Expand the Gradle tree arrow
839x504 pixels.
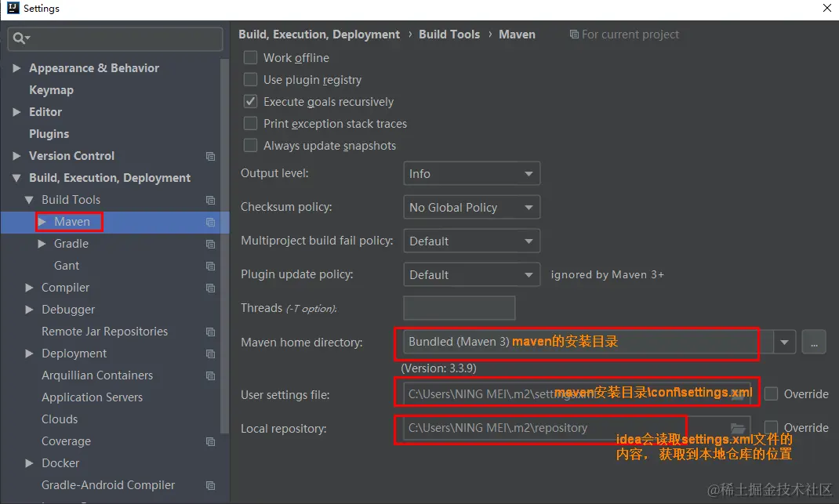(x=42, y=244)
